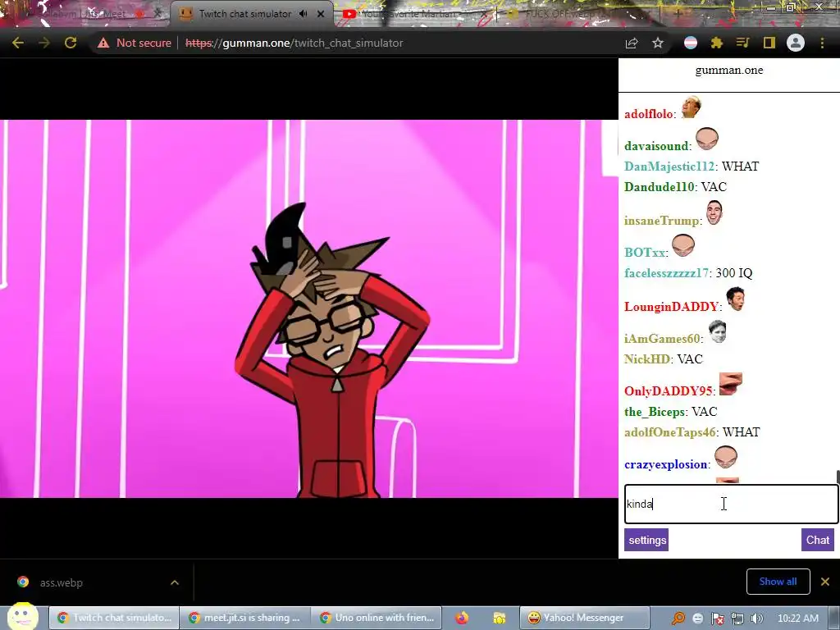Viewport: 840px width, 630px height.
Task: Click the username BOTxx
Action: pos(645,253)
